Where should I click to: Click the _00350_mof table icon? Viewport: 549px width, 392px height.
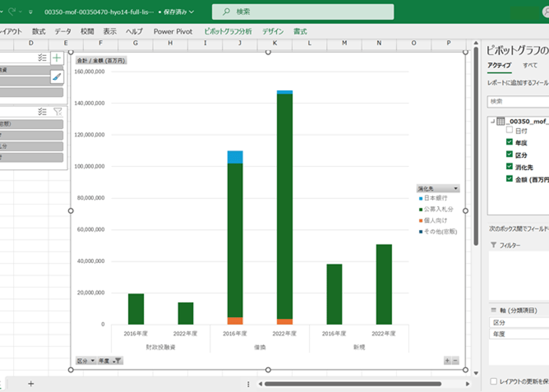pos(501,121)
